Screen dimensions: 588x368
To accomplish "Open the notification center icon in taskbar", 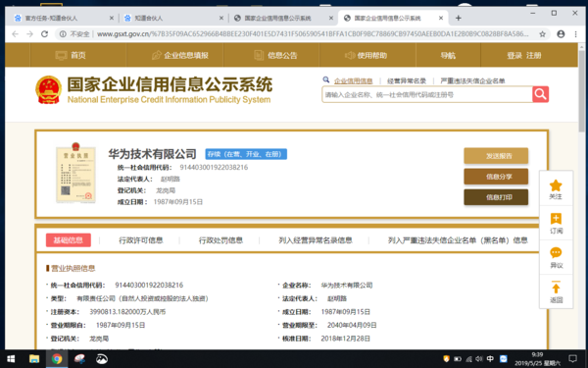I will [572, 358].
